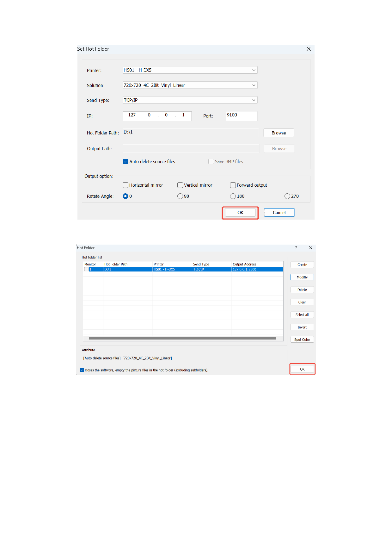Screen dimensions: 392x555
Task: Select the 180 degree rotate angle
Action: click(233, 196)
